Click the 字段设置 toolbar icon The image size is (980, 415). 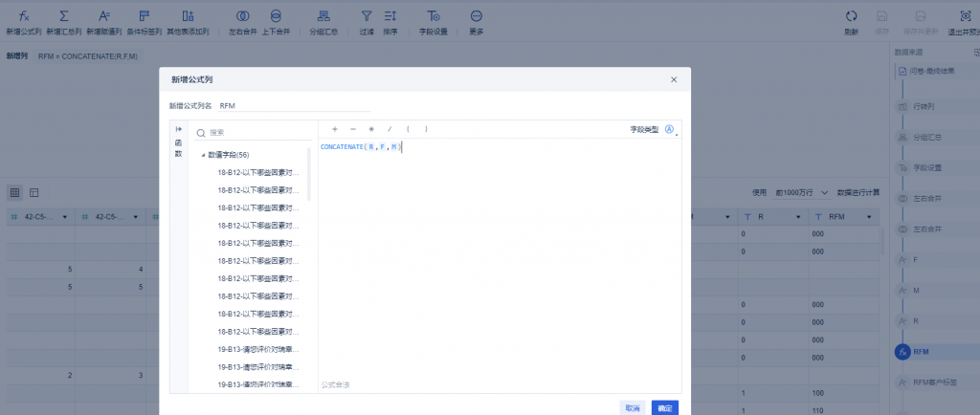coord(434,16)
